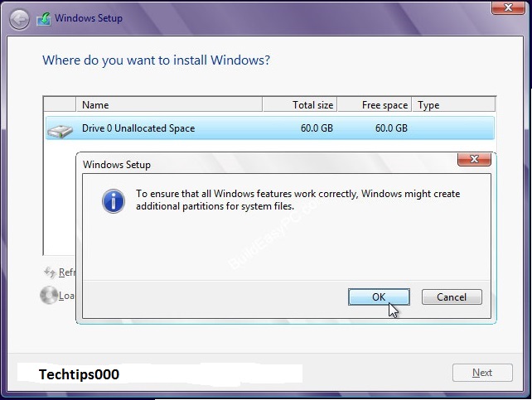Close the Windows Setup information dialog

point(474,159)
